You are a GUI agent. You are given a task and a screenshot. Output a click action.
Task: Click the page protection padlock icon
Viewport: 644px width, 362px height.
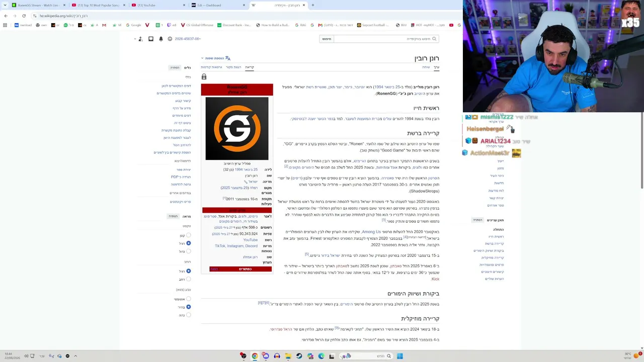click(204, 77)
